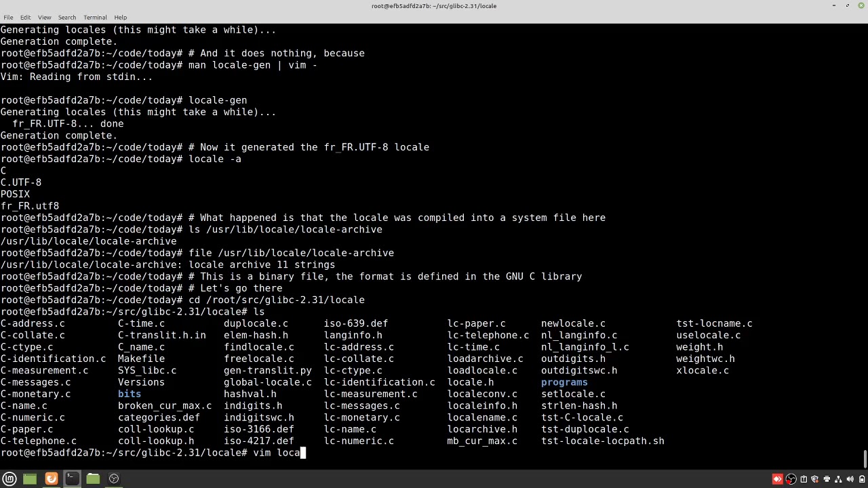Open the Help menu
This screenshot has width=868, height=488.
(120, 17)
